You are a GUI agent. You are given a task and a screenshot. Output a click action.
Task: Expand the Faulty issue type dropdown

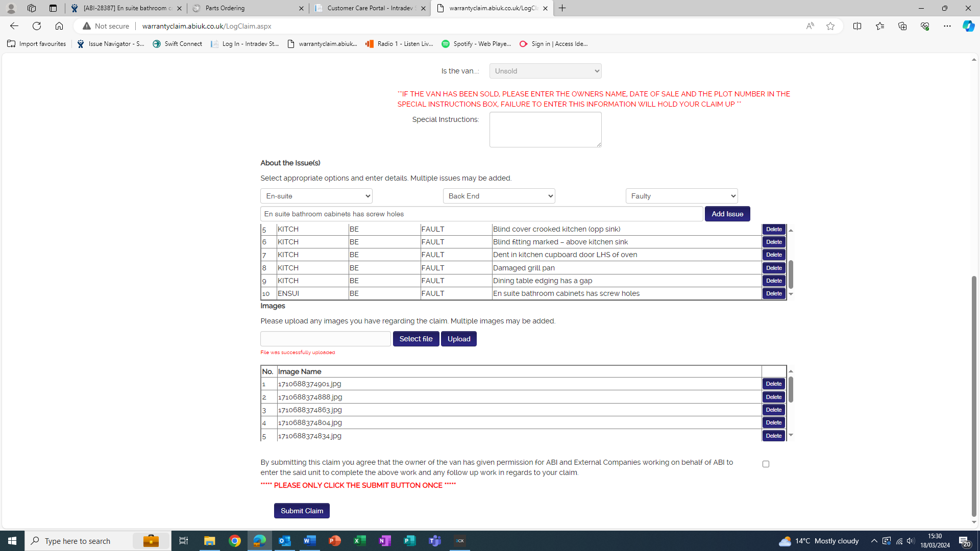(681, 196)
